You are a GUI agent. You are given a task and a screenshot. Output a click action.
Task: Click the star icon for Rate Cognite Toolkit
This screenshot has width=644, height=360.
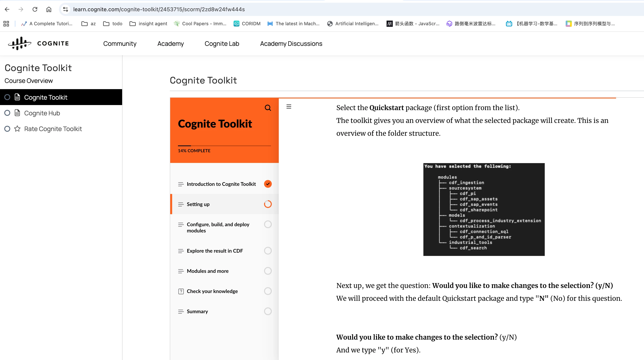coord(17,129)
